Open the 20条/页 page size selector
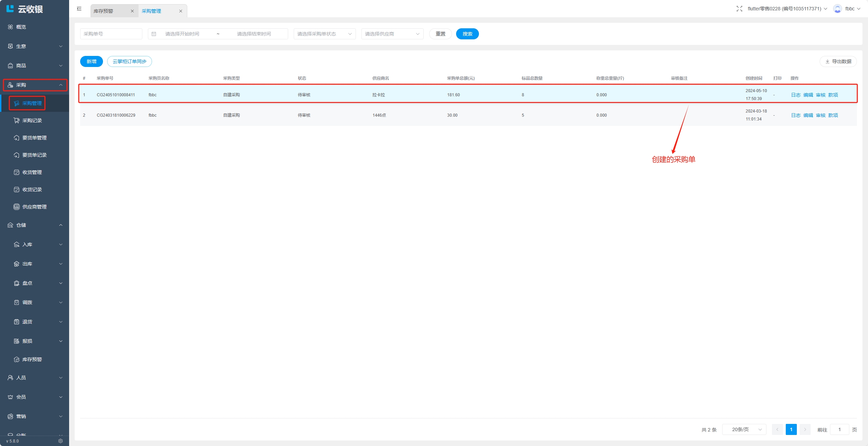 (744, 429)
